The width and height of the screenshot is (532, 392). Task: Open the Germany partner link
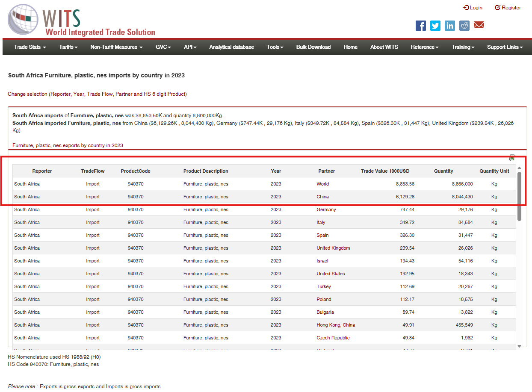click(x=326, y=209)
